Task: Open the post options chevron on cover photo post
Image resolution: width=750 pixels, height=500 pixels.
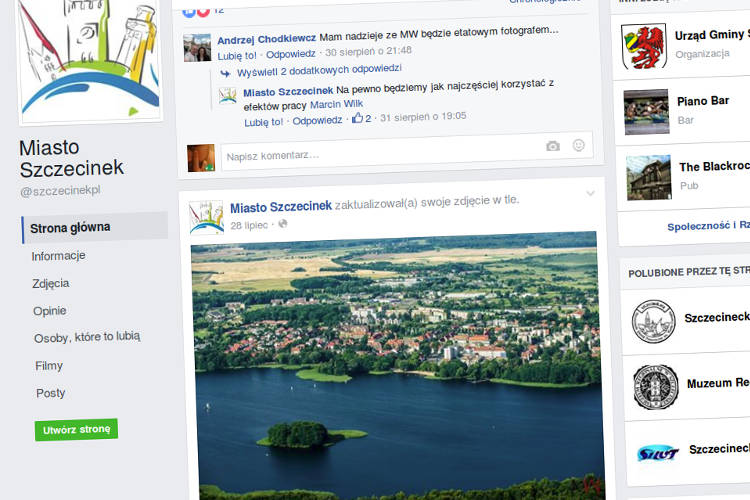Action: point(590,193)
